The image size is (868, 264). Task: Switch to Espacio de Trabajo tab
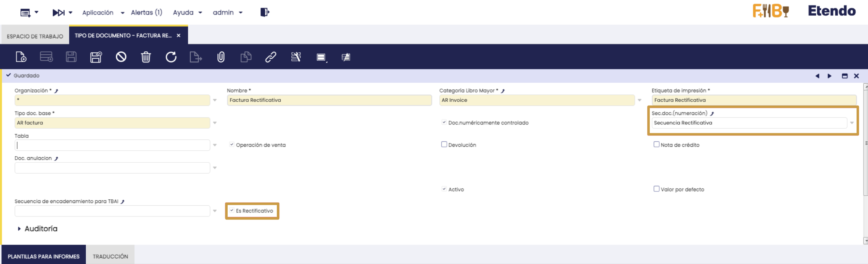pyautogui.click(x=35, y=36)
